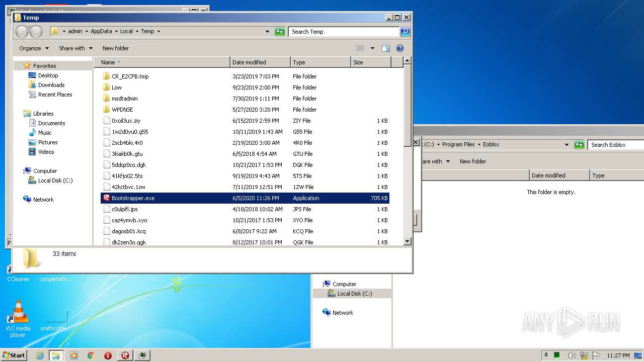
Task: Click the Favorites header in sidebar
Action: point(44,66)
